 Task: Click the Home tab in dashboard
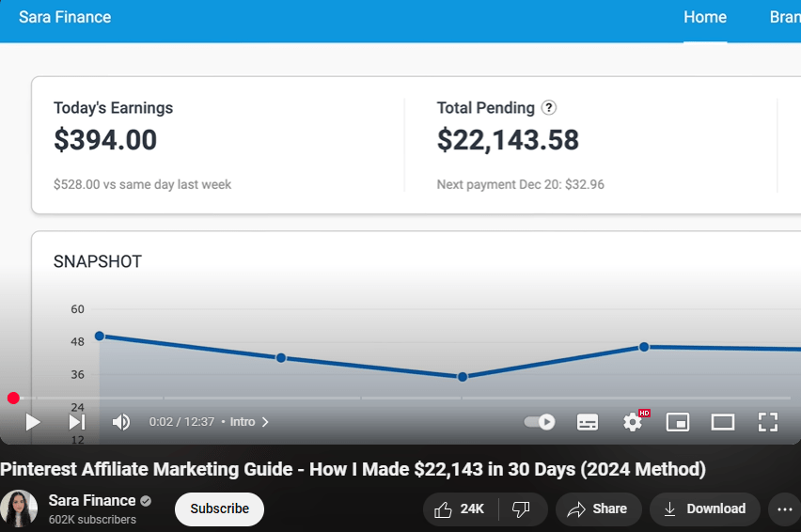(705, 17)
